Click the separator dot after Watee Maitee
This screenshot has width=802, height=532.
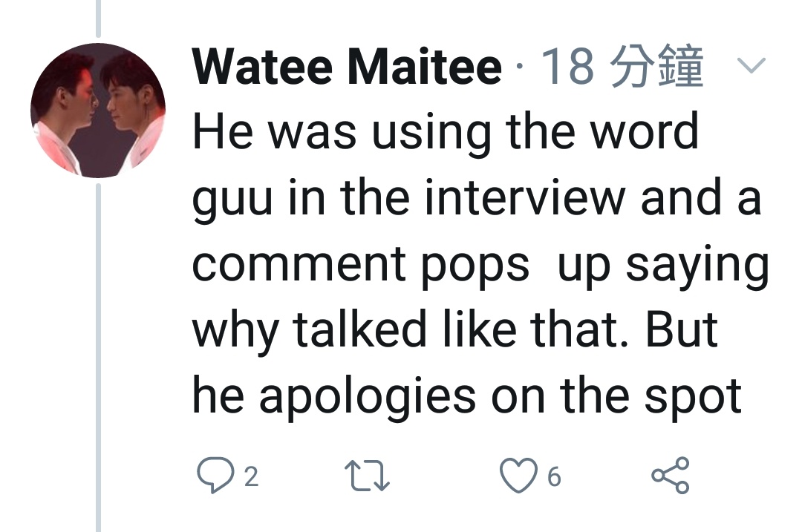tap(520, 66)
